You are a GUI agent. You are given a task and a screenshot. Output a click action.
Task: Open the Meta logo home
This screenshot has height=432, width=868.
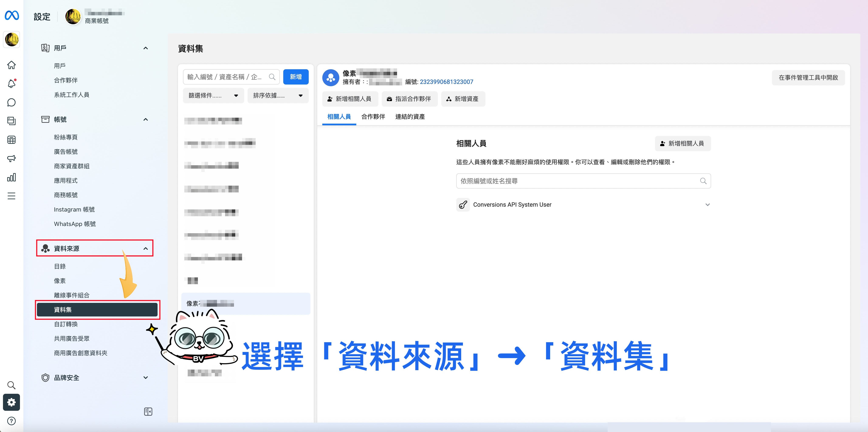[12, 16]
